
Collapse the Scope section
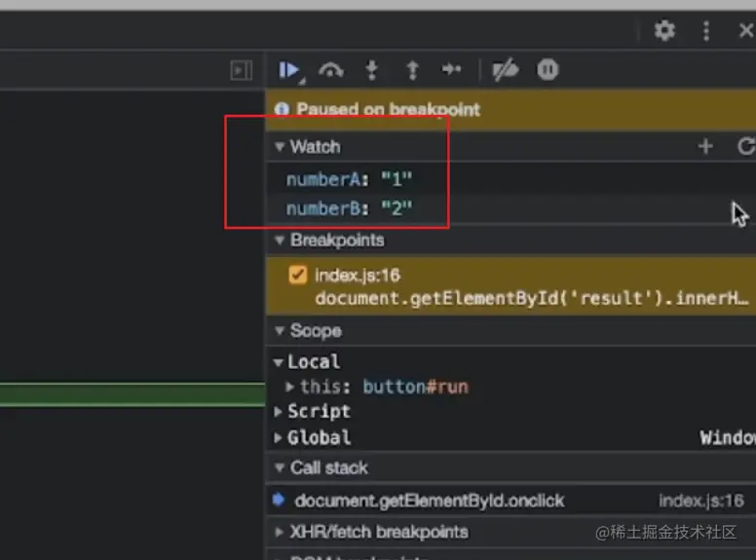280,330
